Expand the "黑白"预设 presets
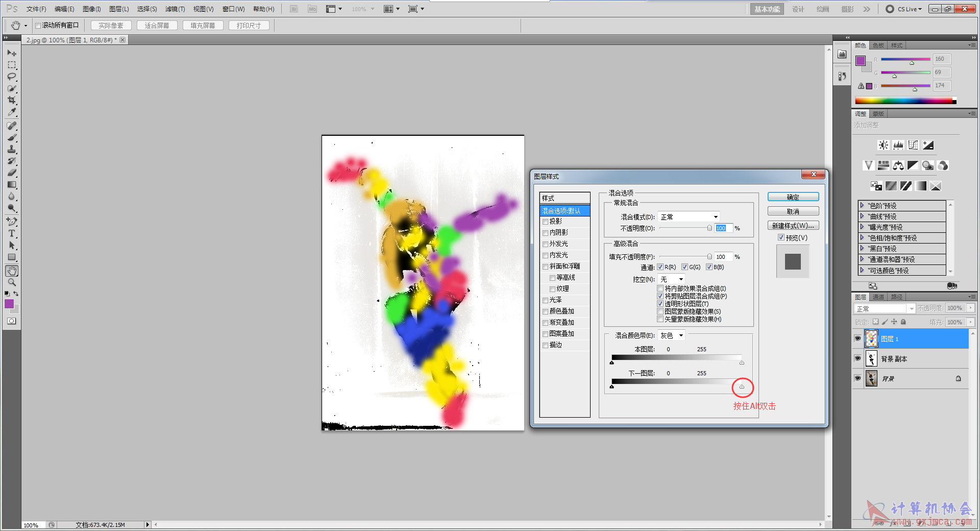980x531 pixels. tap(862, 248)
